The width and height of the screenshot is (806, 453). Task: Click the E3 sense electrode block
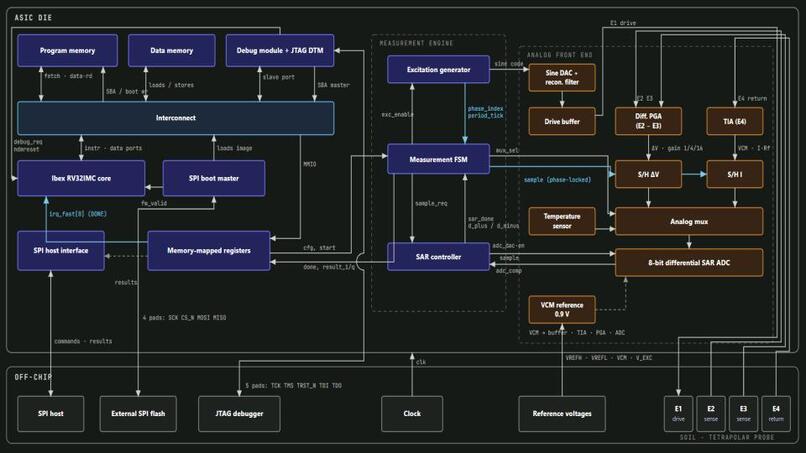pos(743,413)
